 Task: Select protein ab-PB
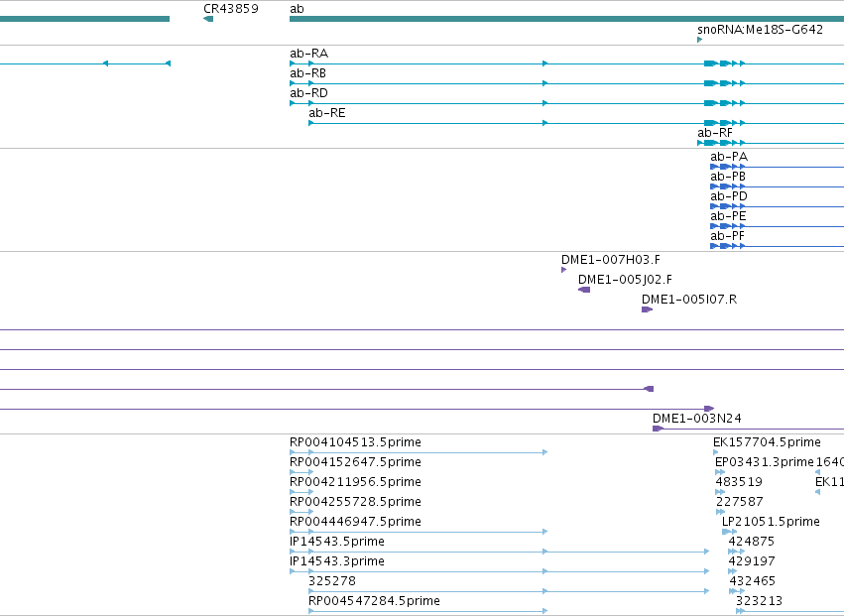728,177
